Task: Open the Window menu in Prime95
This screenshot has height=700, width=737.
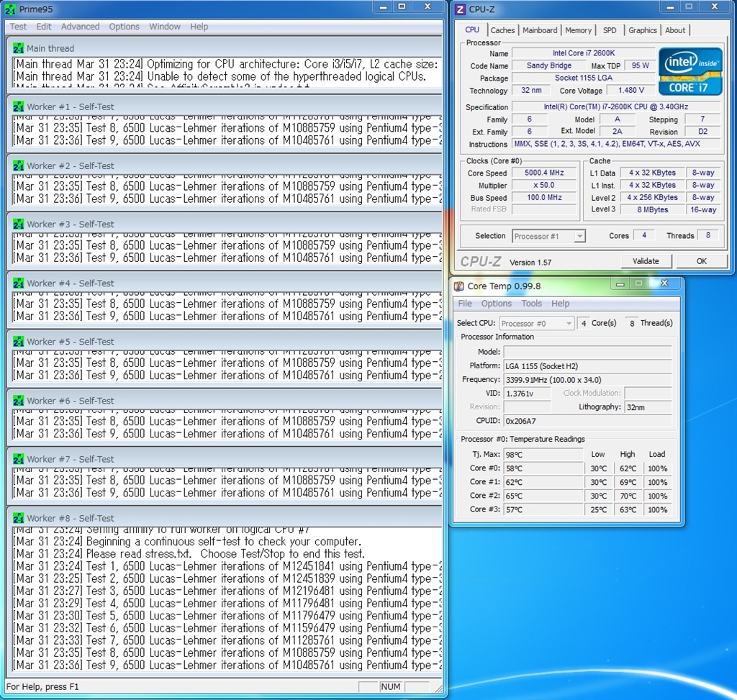Action: 165,27
